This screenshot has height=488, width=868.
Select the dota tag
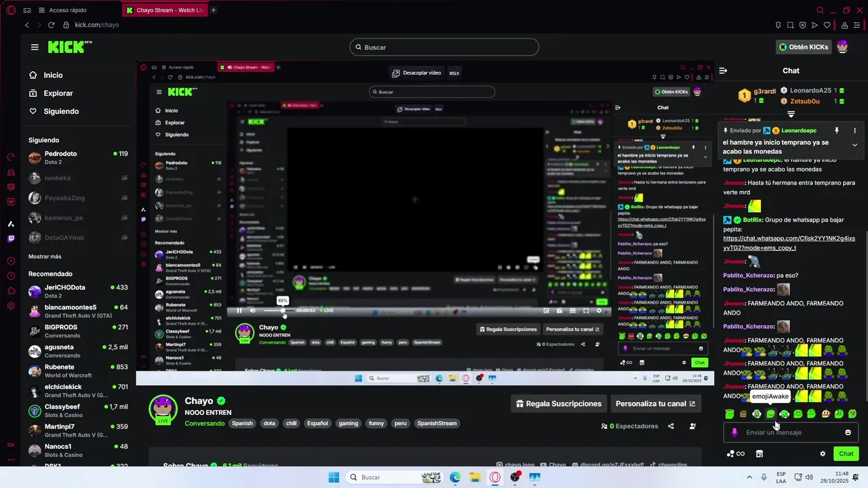[269, 423]
